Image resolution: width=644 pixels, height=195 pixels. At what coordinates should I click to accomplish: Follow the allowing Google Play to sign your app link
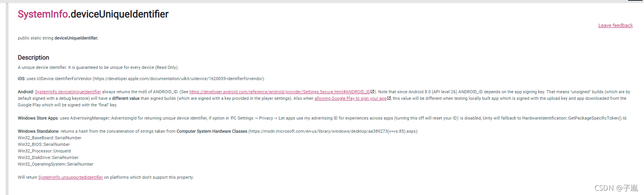pos(350,98)
